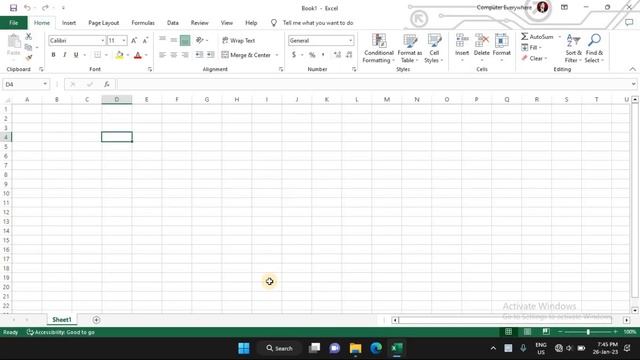The image size is (640, 360).
Task: Switch to the Data tab
Action: click(173, 23)
